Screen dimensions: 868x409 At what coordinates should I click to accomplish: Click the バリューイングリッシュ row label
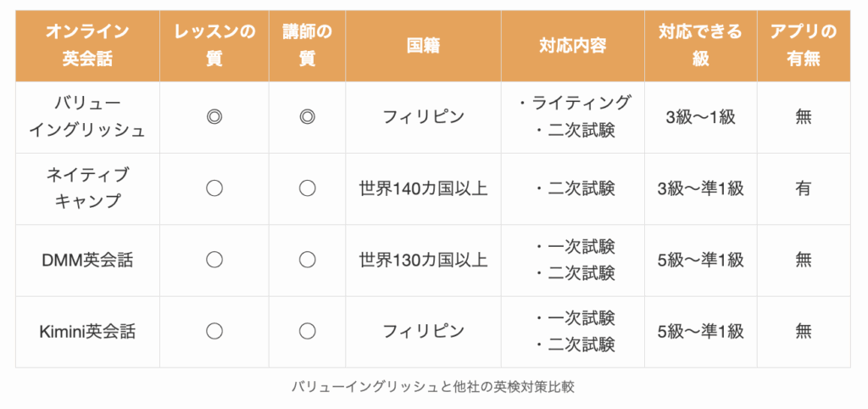pyautogui.click(x=87, y=117)
